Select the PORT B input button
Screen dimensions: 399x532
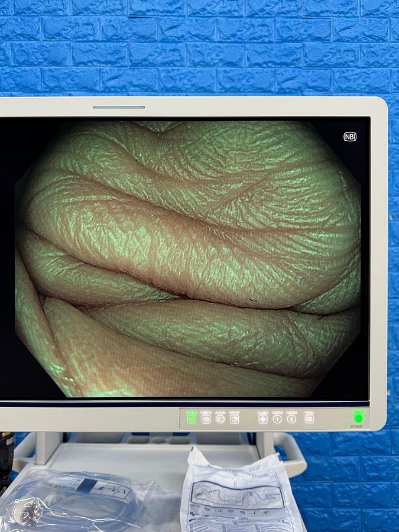coord(206,419)
